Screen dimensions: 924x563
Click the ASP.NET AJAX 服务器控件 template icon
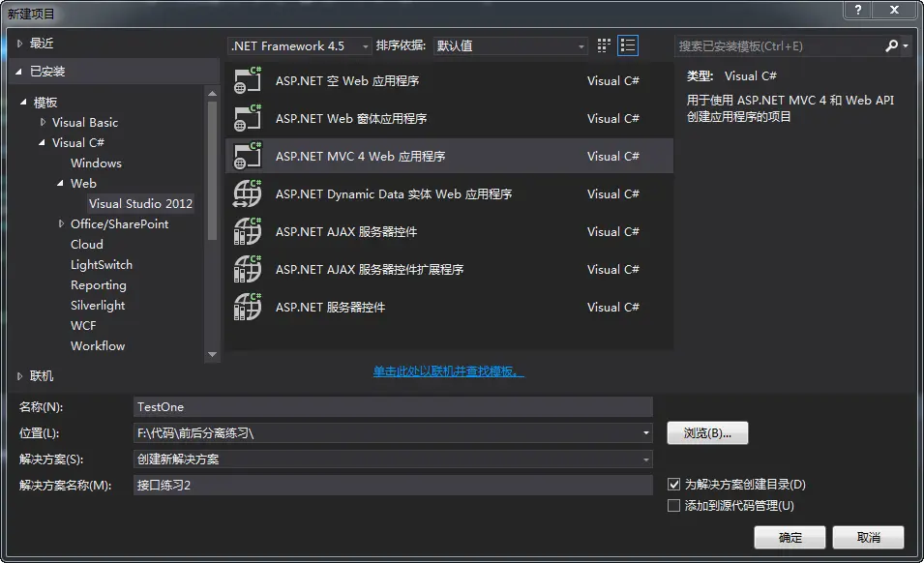click(248, 231)
